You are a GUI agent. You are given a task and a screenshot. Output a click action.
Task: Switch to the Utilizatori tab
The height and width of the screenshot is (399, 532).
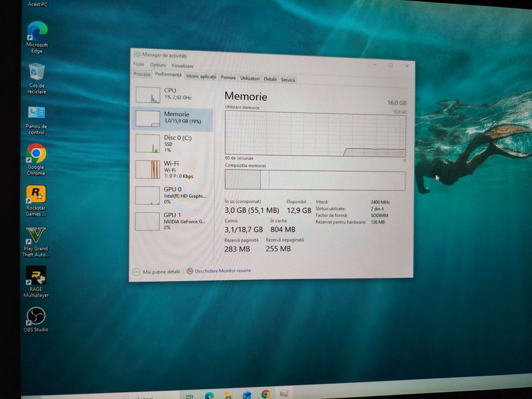(250, 79)
